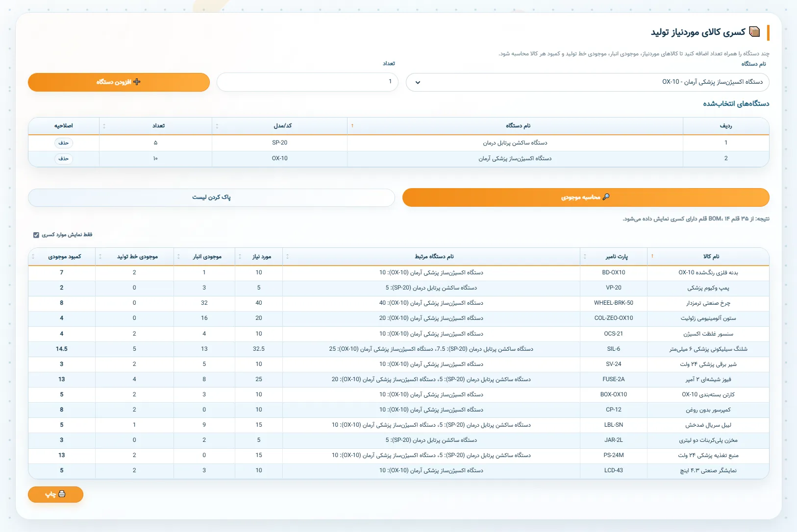Click کمپرسور بدون روغن item name
The height and width of the screenshot is (532, 797).
[708, 410]
